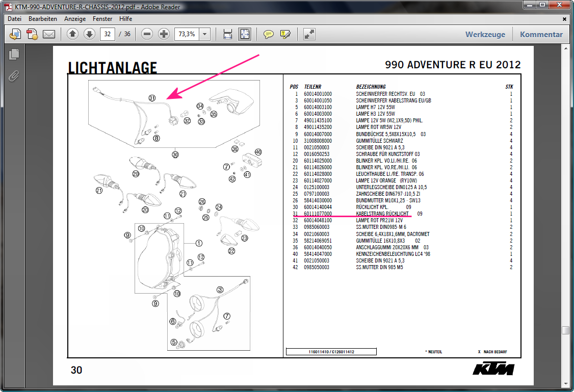Click the save/print document icon in toolbar
This screenshot has width=574, height=392.
point(15,34)
